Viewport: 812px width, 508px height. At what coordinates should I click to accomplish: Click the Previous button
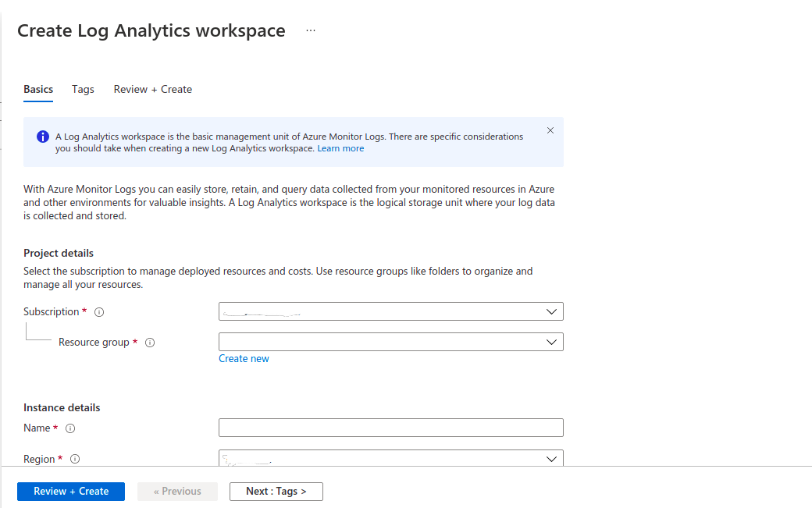[x=178, y=492]
